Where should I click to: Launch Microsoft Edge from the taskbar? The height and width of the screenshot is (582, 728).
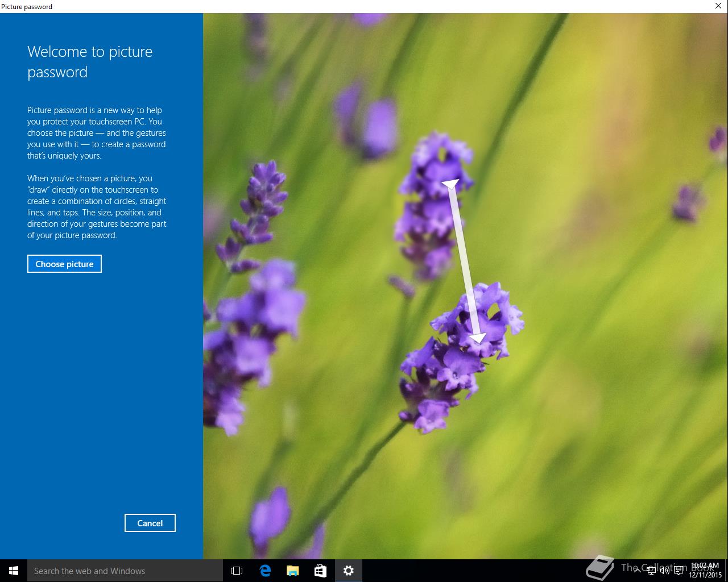tap(265, 571)
